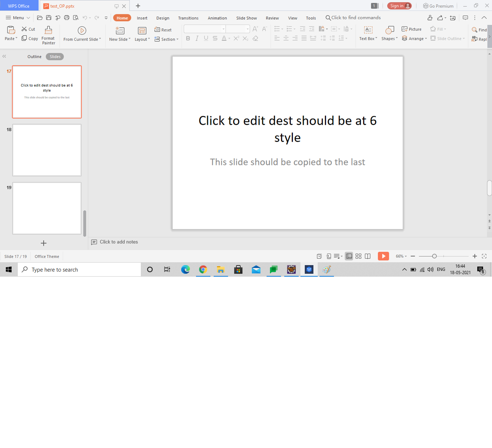
Task: Click the Comment icon at top right
Action: (465, 18)
